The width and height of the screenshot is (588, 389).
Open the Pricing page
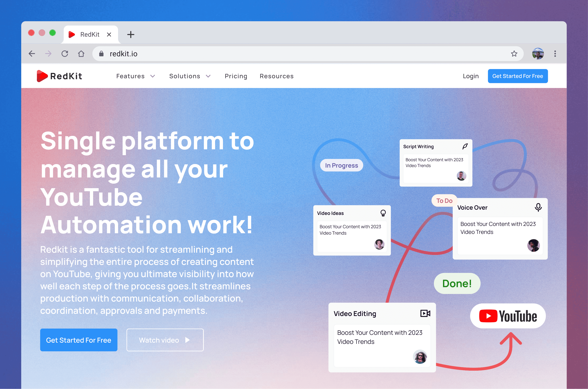coord(236,76)
